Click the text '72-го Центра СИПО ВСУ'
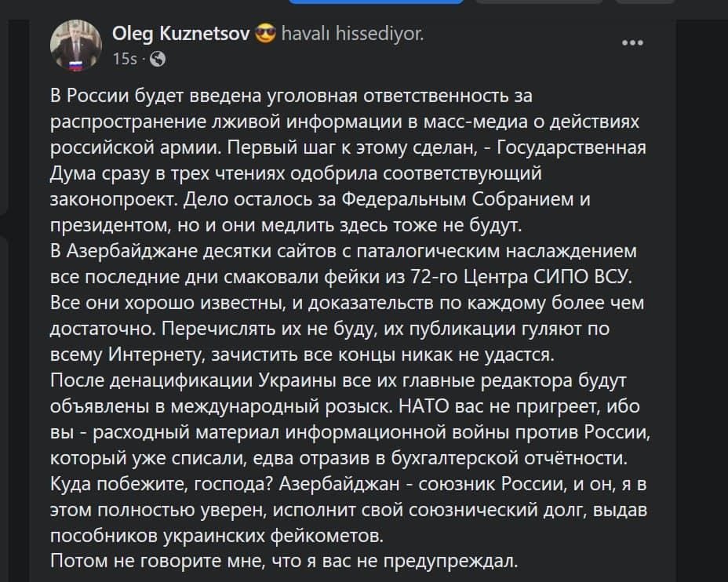The width and height of the screenshot is (728, 582). point(521,277)
